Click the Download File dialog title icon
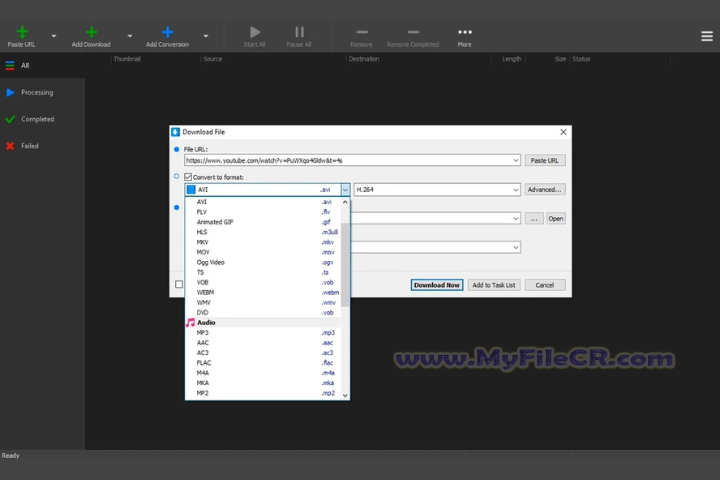The image size is (720, 480). (175, 132)
